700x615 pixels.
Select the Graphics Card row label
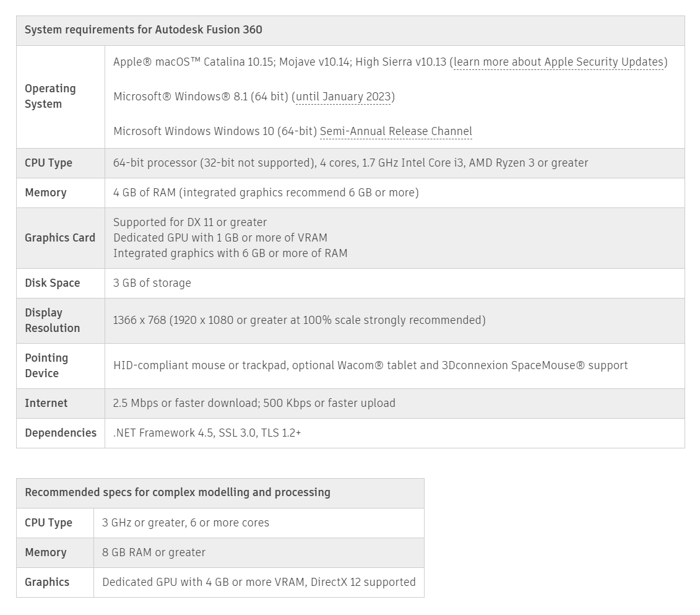coord(60,238)
